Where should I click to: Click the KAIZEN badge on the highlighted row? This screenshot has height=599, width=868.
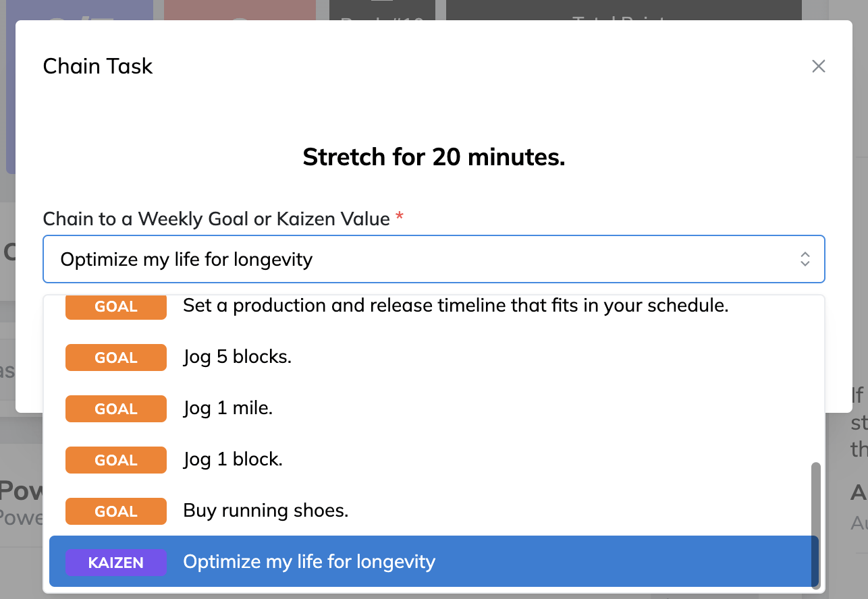point(115,562)
